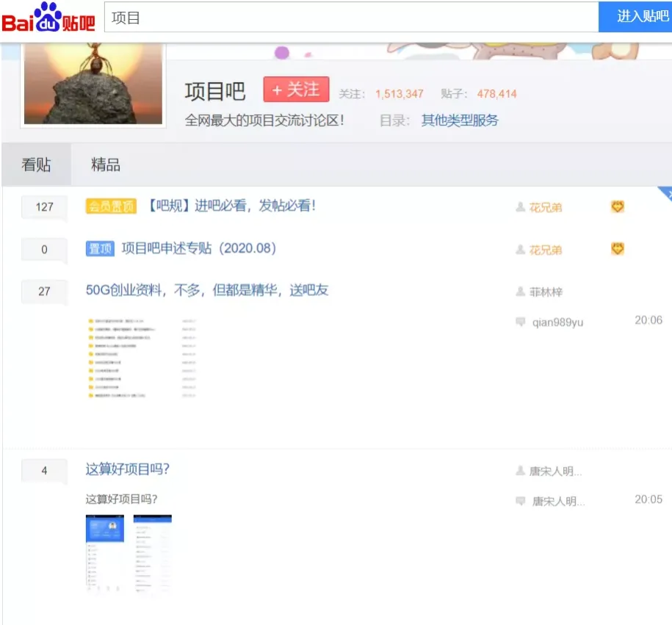Click the reply icon beside qian989yu
Viewport: 672px width, 625px height.
pos(520,322)
